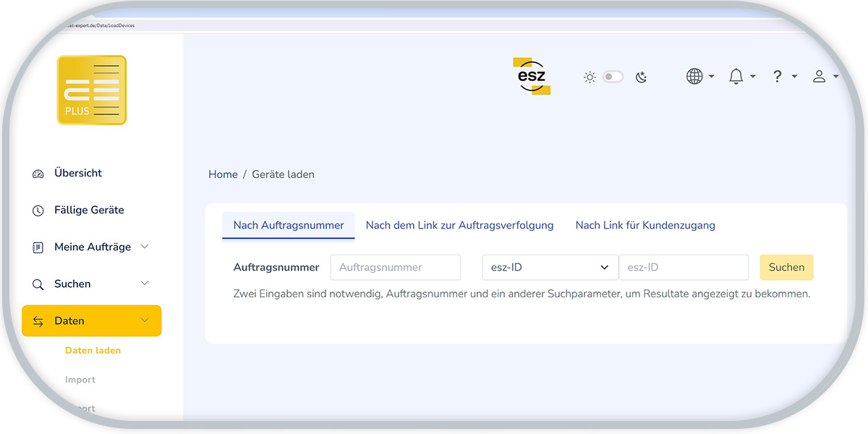Open the notifications bell icon

(735, 76)
